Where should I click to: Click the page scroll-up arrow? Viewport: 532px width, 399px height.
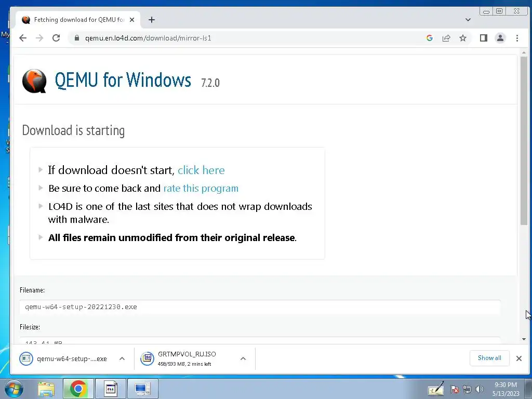click(524, 52)
